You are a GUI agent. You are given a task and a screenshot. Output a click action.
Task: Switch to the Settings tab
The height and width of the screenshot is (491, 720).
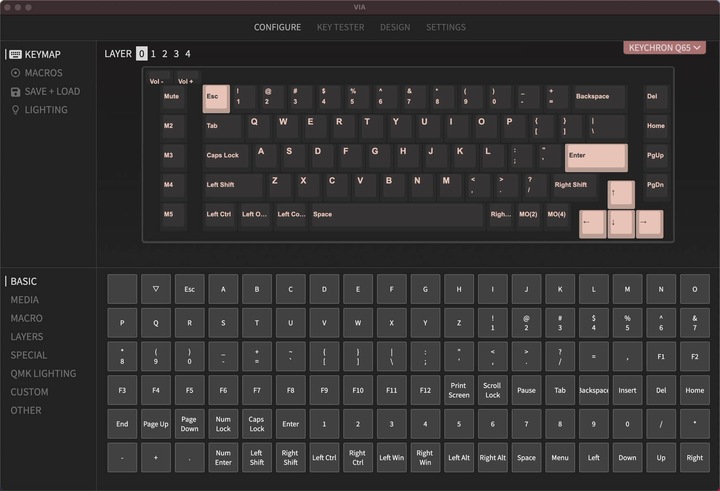(446, 27)
